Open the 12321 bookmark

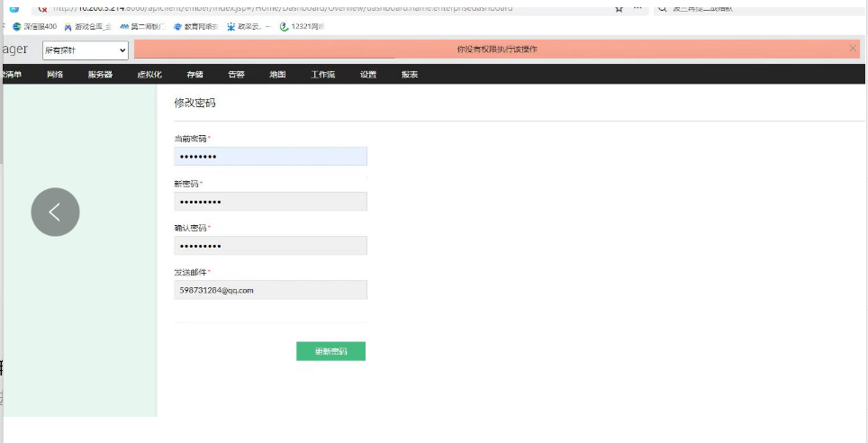(301, 26)
